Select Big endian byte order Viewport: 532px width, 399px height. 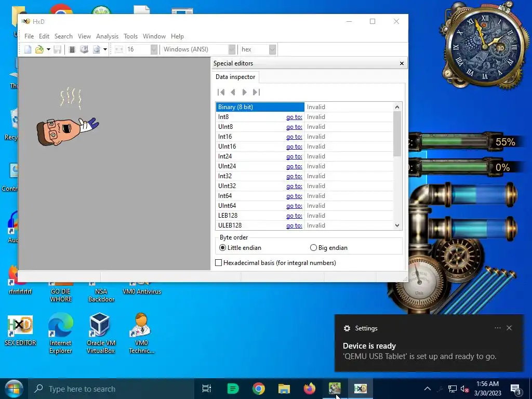point(329,248)
